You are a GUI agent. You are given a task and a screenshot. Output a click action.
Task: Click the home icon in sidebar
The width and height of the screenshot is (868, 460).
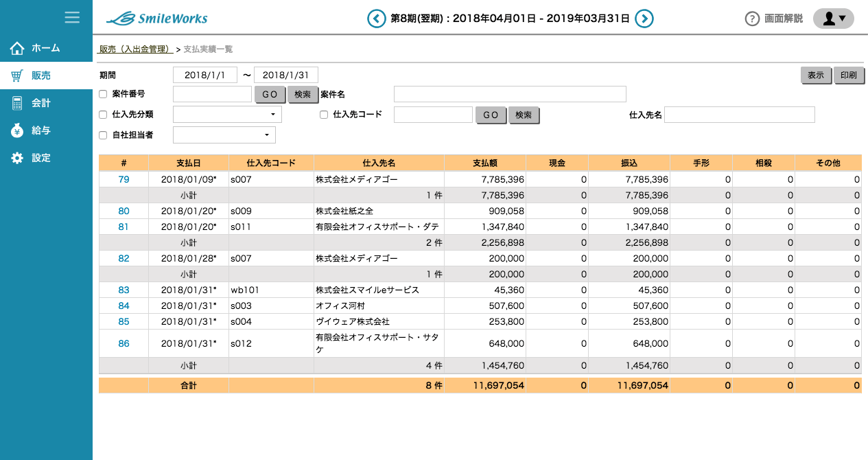pyautogui.click(x=17, y=48)
